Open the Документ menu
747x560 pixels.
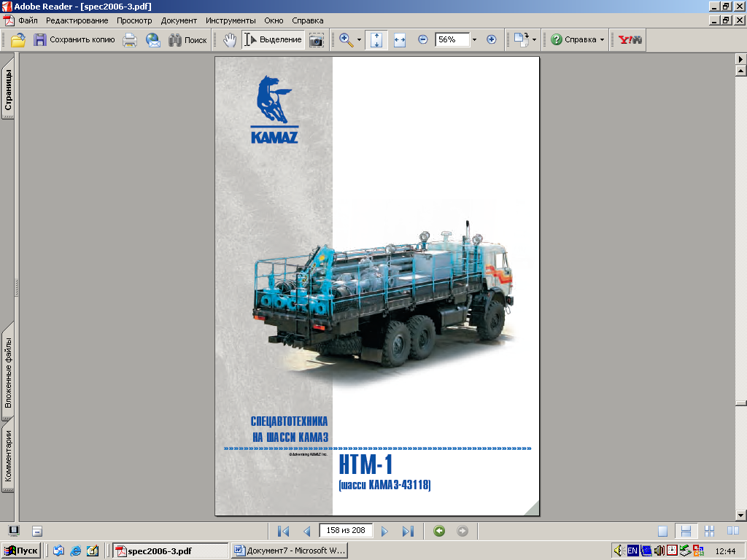click(179, 20)
